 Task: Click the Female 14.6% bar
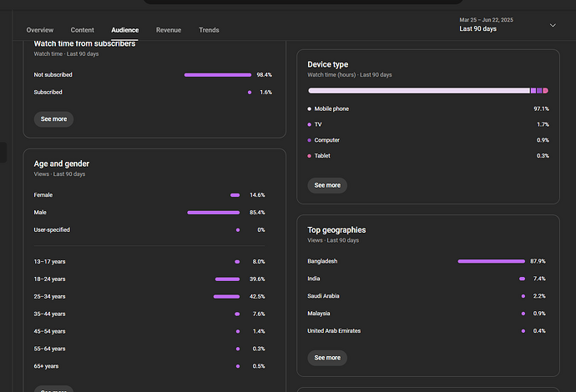coord(235,195)
